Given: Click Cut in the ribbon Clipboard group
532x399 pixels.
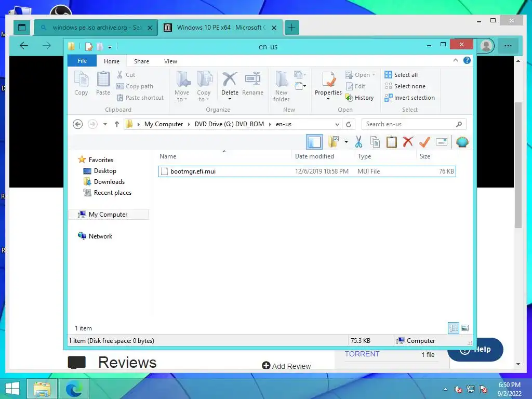Looking at the screenshot, I should (126, 75).
